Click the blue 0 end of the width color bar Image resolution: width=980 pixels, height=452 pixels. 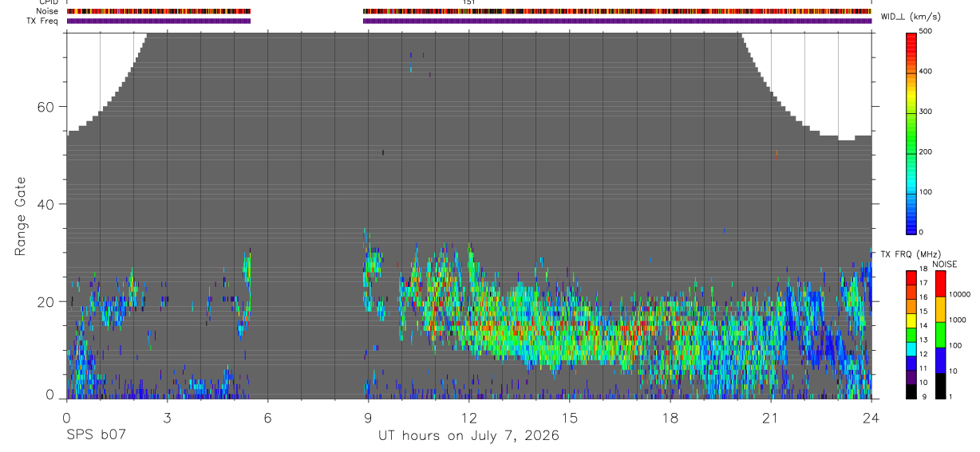pyautogui.click(x=912, y=230)
